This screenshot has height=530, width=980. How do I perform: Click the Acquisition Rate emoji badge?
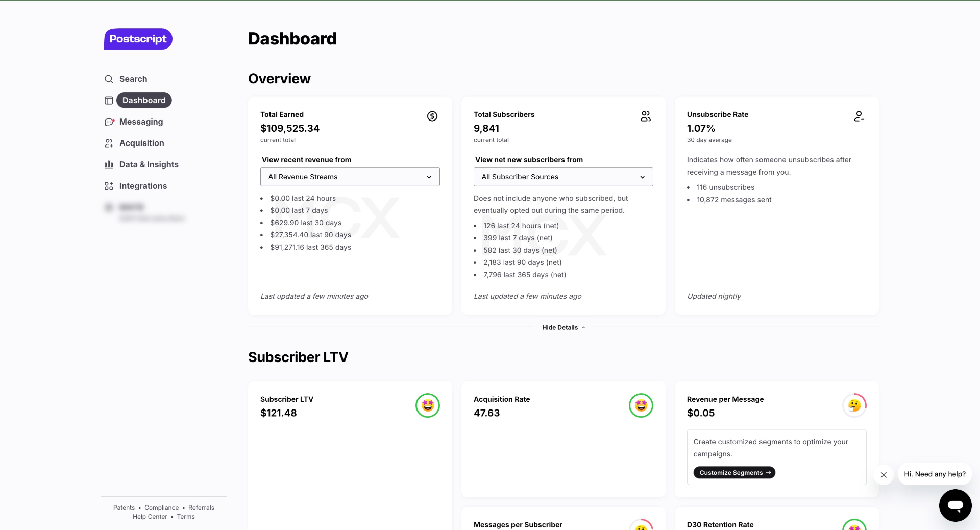pos(641,405)
